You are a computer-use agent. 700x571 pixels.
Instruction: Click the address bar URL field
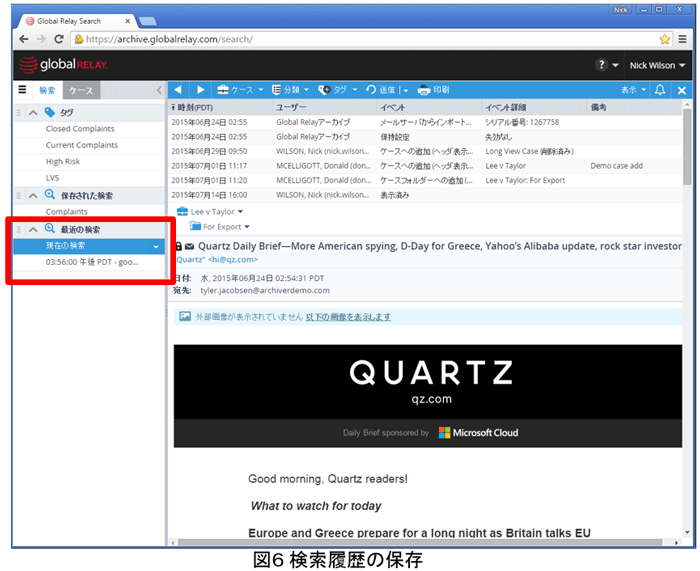[371, 39]
